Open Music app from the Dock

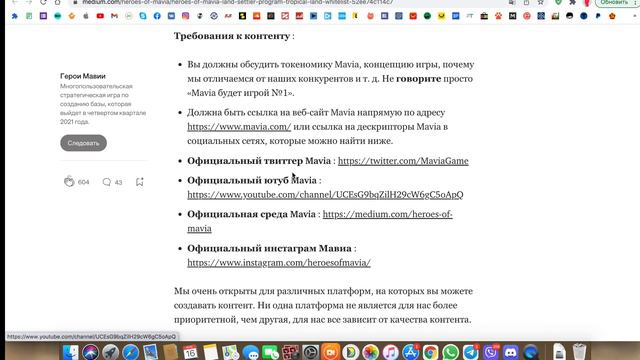coord(391,352)
